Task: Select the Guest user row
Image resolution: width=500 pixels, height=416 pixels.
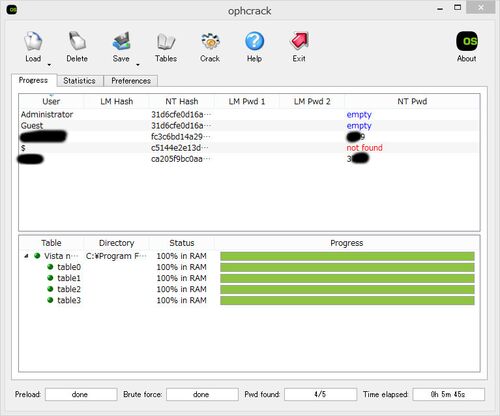Action: click(x=249, y=126)
